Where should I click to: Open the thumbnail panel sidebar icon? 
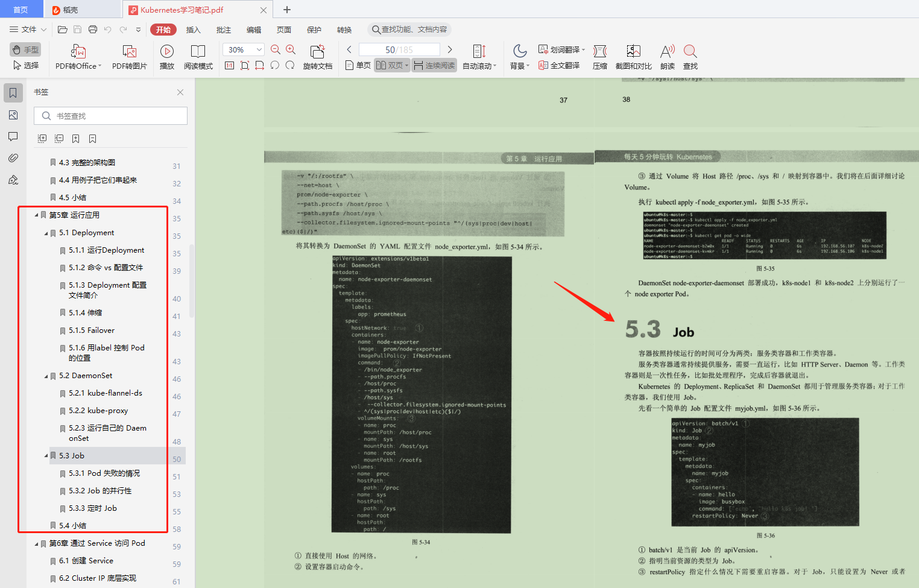13,115
